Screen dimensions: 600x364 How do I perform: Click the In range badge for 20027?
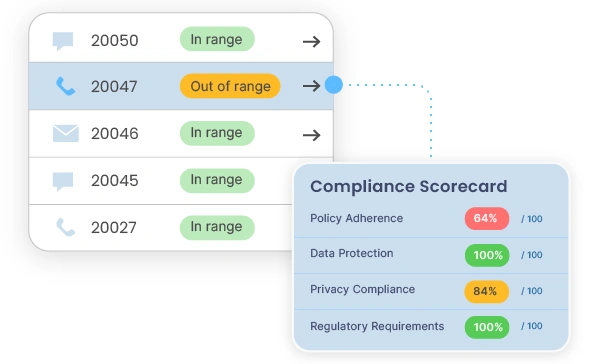(x=217, y=227)
